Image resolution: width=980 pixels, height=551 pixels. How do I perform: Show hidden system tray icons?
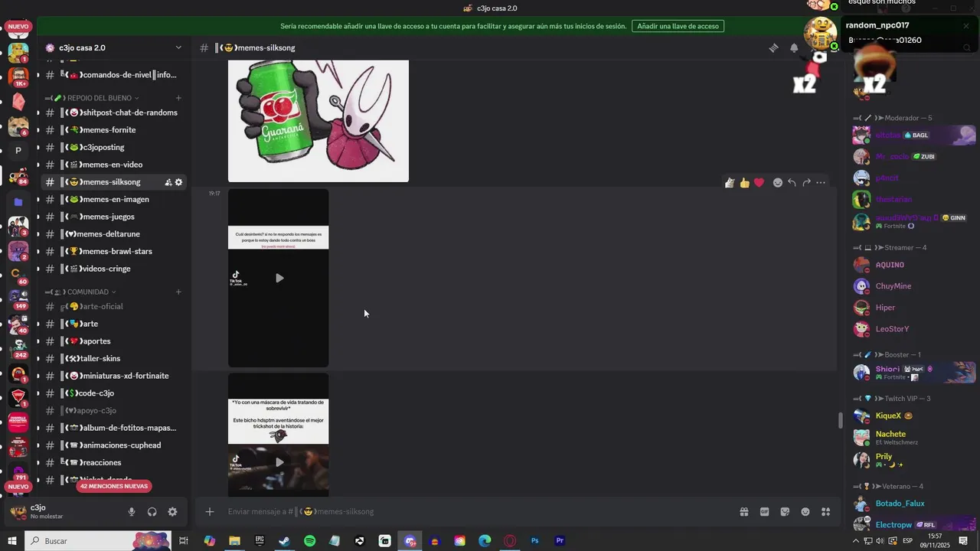[855, 541]
